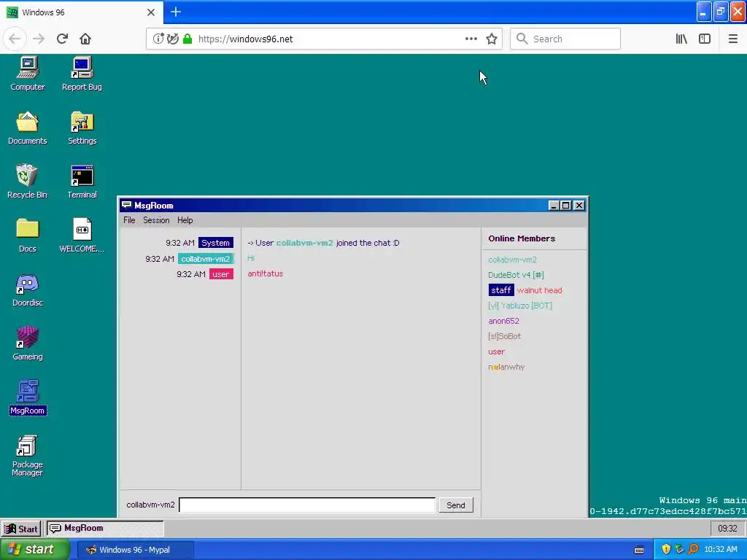747x560 pixels.
Task: Click the XP tray keyboard icon
Action: coord(639,550)
